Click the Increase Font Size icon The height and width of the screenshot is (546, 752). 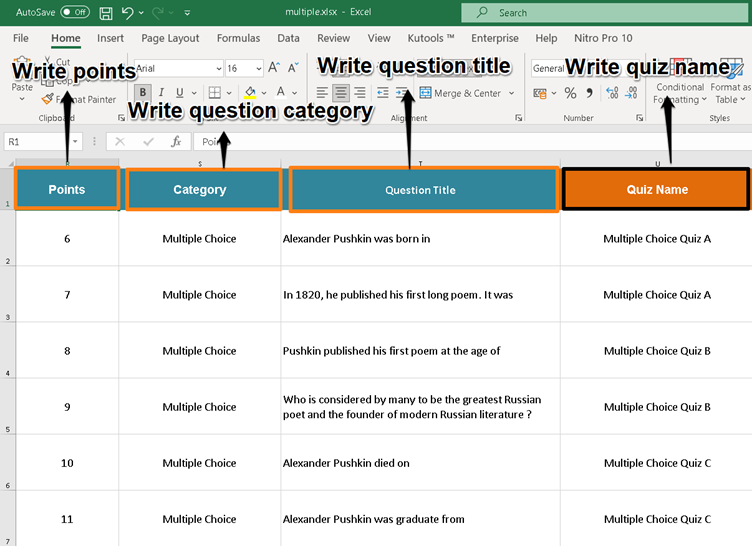(275, 68)
